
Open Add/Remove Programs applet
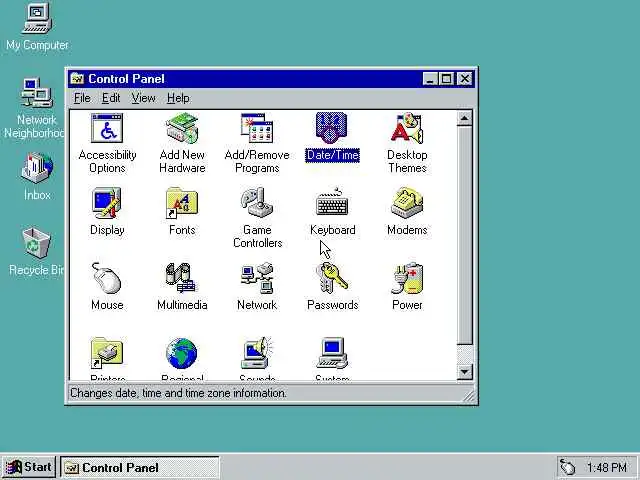point(257,129)
